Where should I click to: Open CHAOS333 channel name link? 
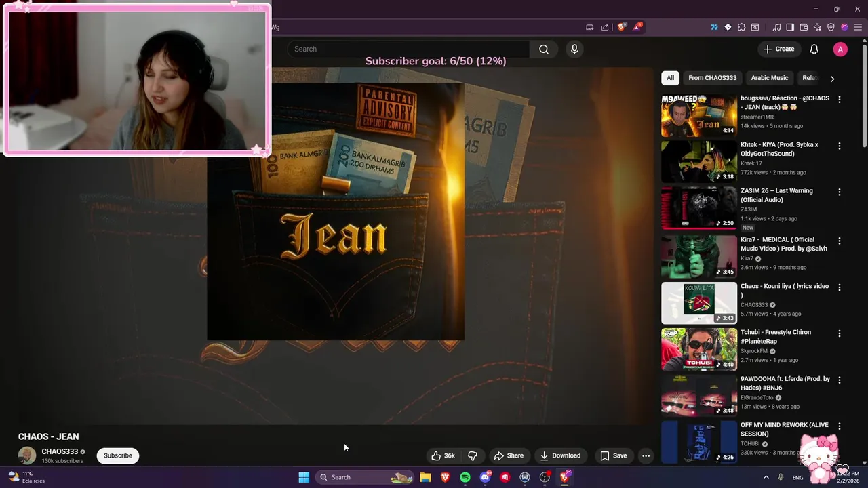tap(60, 451)
